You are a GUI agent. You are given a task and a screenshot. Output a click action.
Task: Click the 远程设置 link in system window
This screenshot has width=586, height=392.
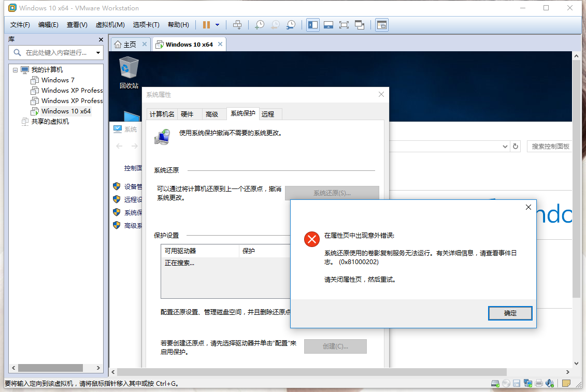[x=133, y=199]
